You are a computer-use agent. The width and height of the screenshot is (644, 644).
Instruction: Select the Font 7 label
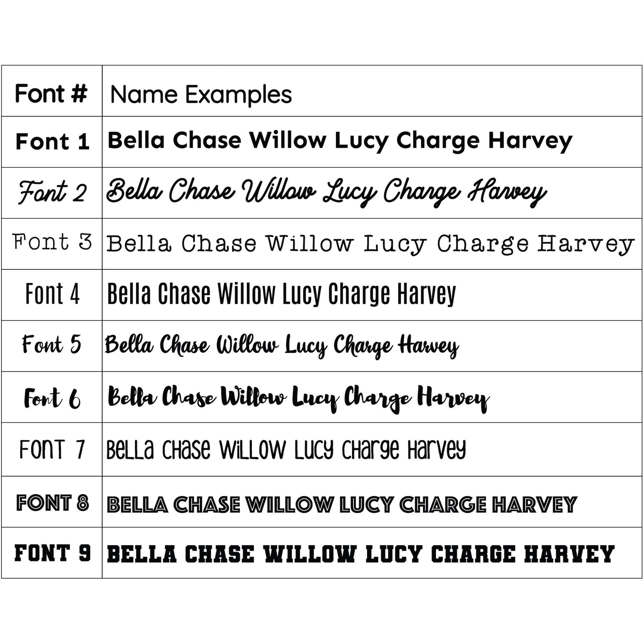pos(52,449)
